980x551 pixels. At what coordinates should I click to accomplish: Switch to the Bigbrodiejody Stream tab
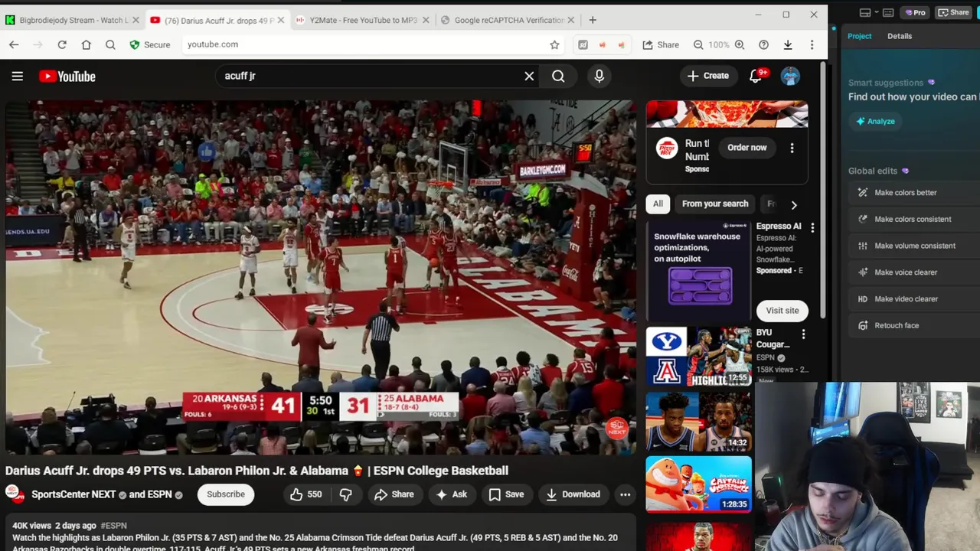(73, 20)
